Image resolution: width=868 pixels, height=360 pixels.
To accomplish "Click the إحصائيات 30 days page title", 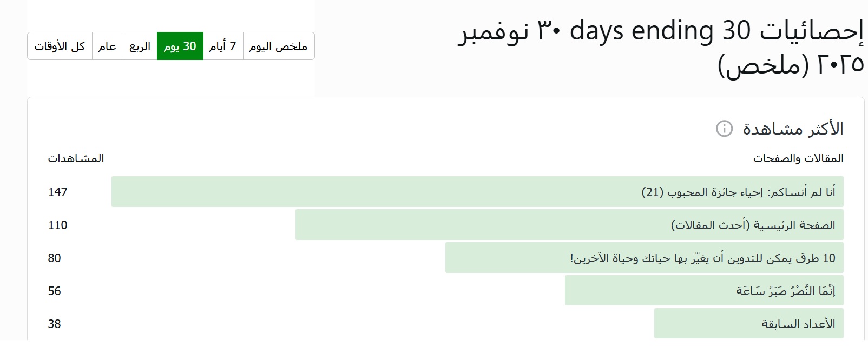I will [x=661, y=47].
